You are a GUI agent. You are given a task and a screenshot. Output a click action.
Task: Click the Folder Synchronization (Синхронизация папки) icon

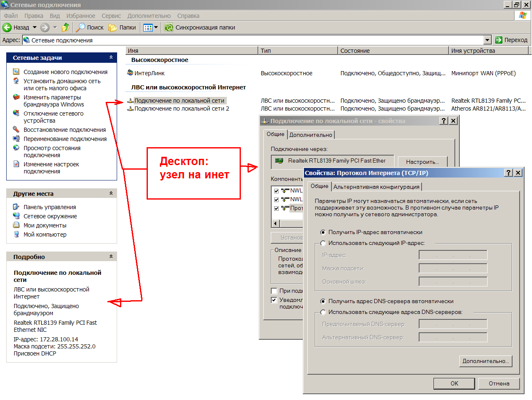[169, 27]
